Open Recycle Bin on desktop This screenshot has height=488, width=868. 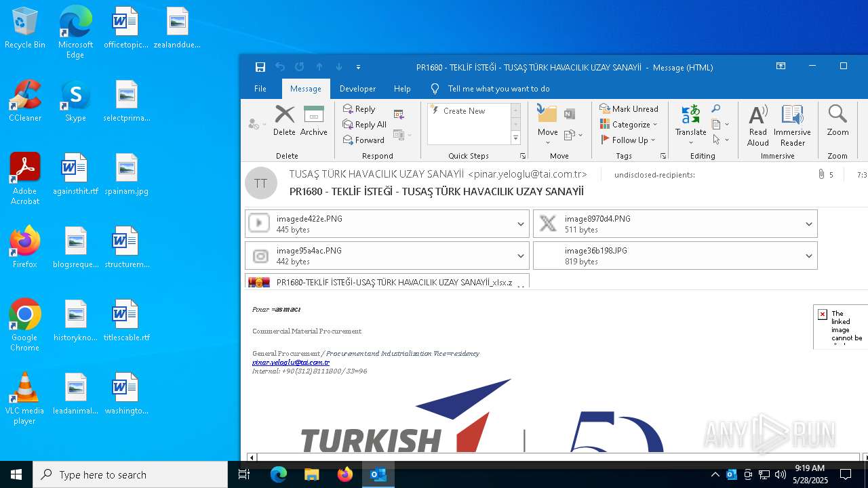click(x=25, y=28)
